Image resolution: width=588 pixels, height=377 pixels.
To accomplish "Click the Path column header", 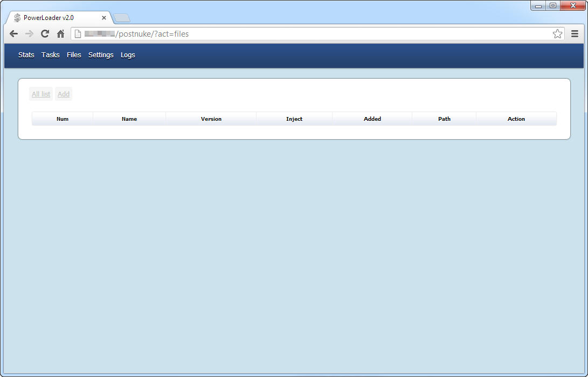I will pos(445,119).
